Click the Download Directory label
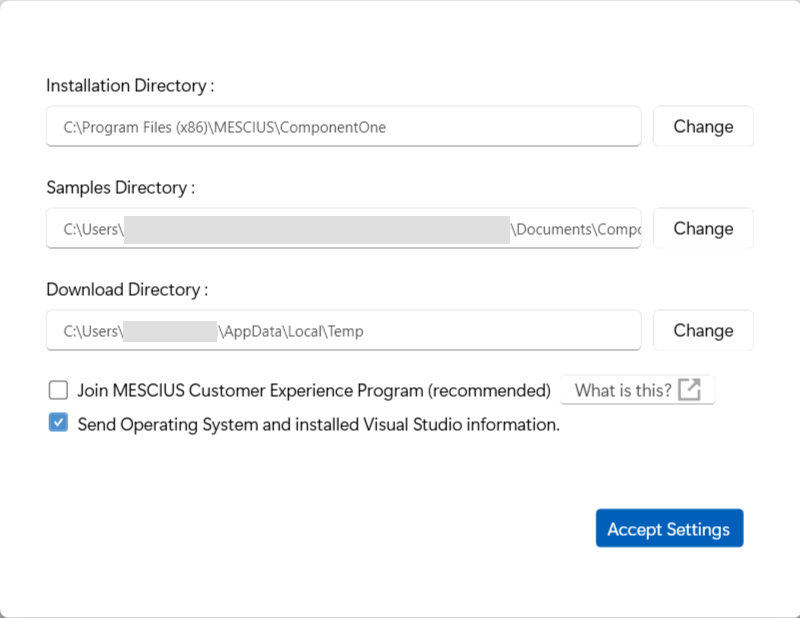Viewport: 800px width, 618px height. pyautogui.click(x=127, y=290)
